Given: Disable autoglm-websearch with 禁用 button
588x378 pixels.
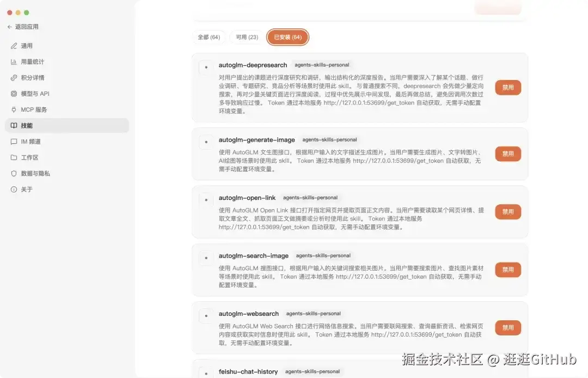Looking at the screenshot, I should pos(508,328).
